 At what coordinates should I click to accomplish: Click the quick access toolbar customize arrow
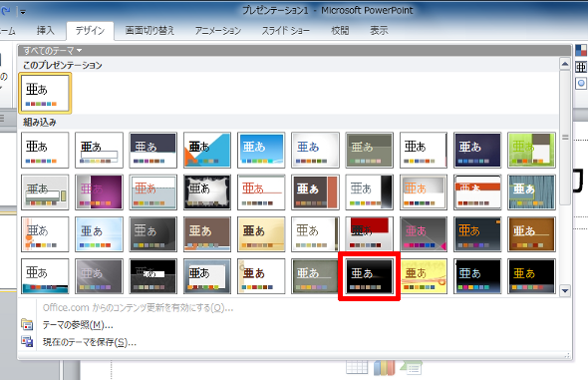tap(23, 12)
